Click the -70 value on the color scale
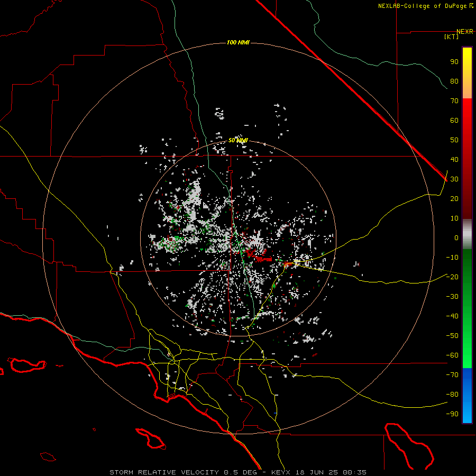Viewport: 476px width, 476px height. click(x=452, y=375)
